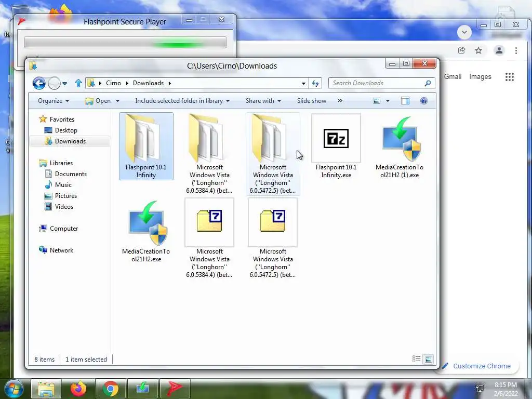Click the Open toolbar button
The image size is (532, 399).
(98, 101)
